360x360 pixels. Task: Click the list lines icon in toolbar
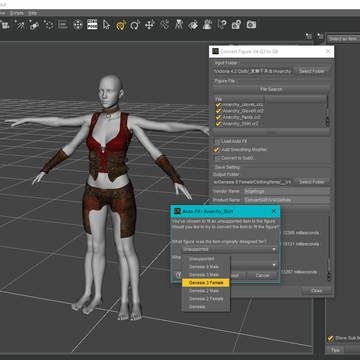63,25
